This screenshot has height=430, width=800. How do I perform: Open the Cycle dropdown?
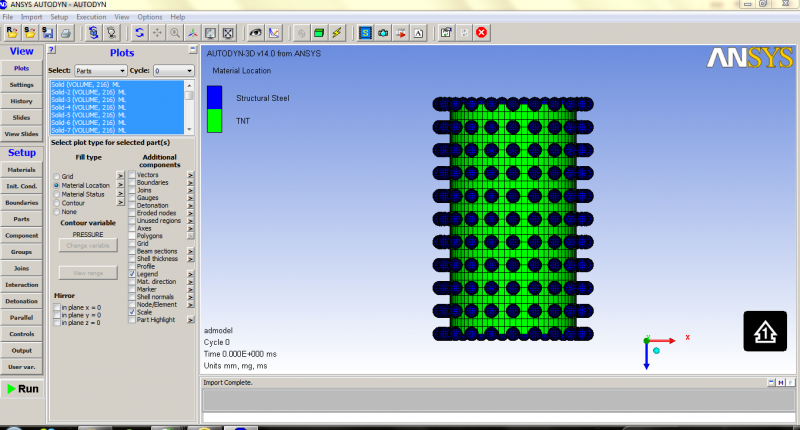(x=174, y=71)
